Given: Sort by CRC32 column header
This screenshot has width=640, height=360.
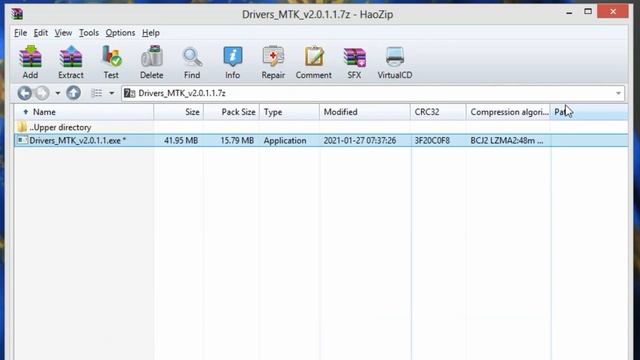Looking at the screenshot, I should coord(438,112).
